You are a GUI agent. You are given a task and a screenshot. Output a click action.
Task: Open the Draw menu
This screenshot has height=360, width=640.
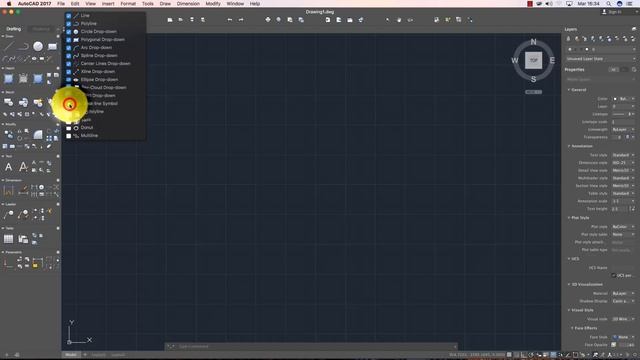(165, 4)
